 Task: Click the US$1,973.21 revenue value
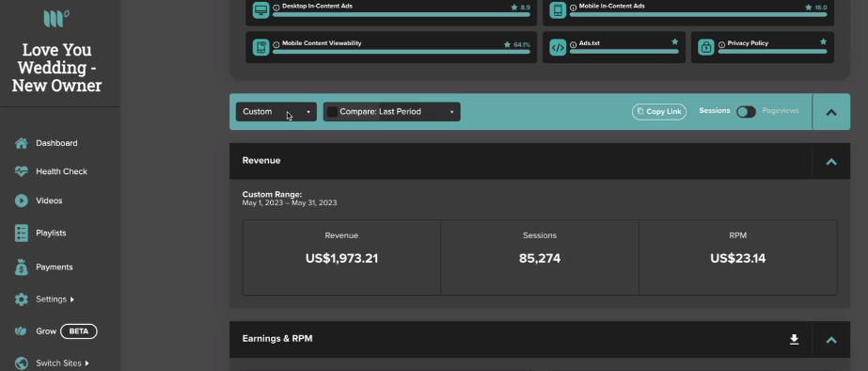(x=341, y=258)
